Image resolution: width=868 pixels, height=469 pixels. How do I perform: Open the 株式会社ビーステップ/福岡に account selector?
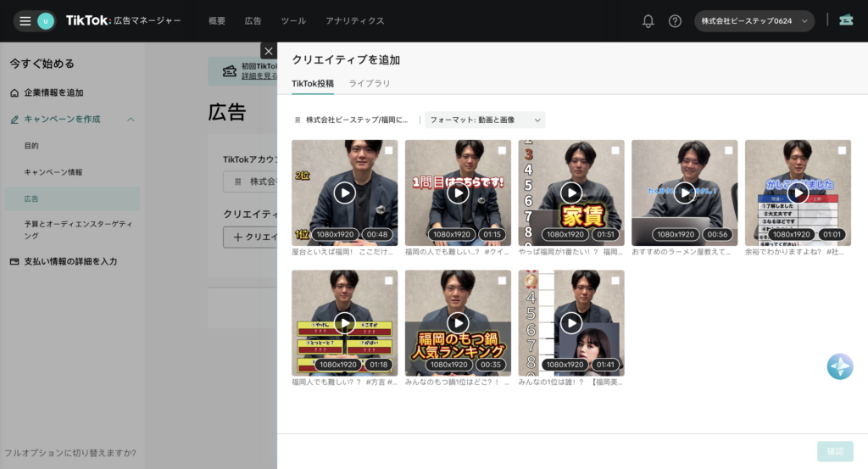[352, 120]
